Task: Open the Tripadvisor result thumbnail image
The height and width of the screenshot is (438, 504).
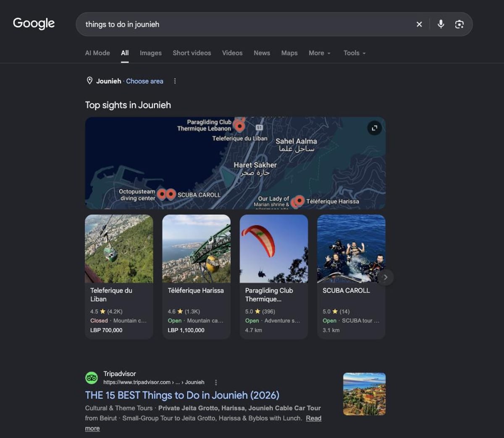Action: click(x=364, y=394)
